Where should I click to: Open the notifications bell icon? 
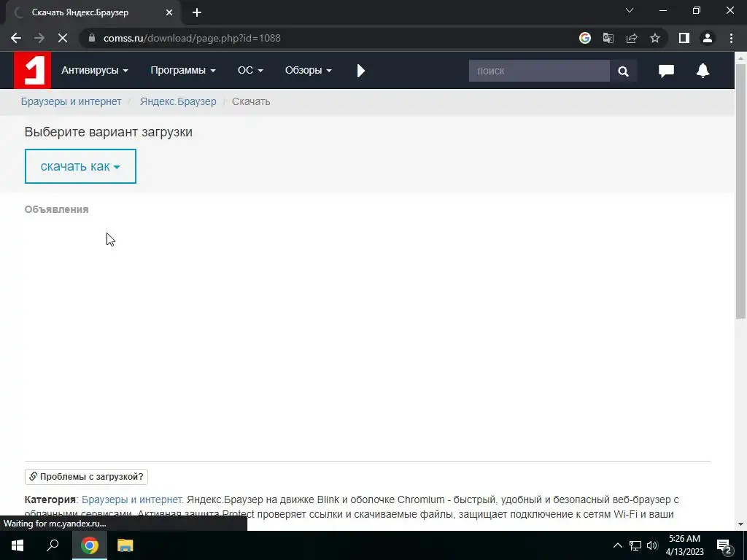pyautogui.click(x=703, y=71)
